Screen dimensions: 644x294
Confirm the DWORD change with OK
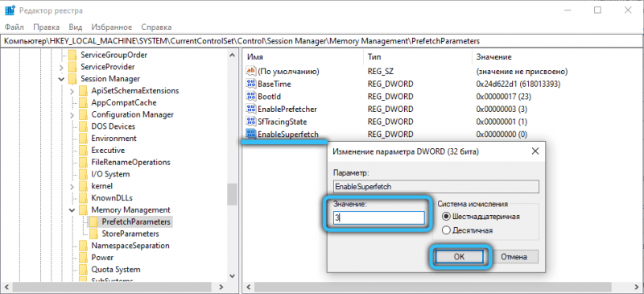(459, 257)
